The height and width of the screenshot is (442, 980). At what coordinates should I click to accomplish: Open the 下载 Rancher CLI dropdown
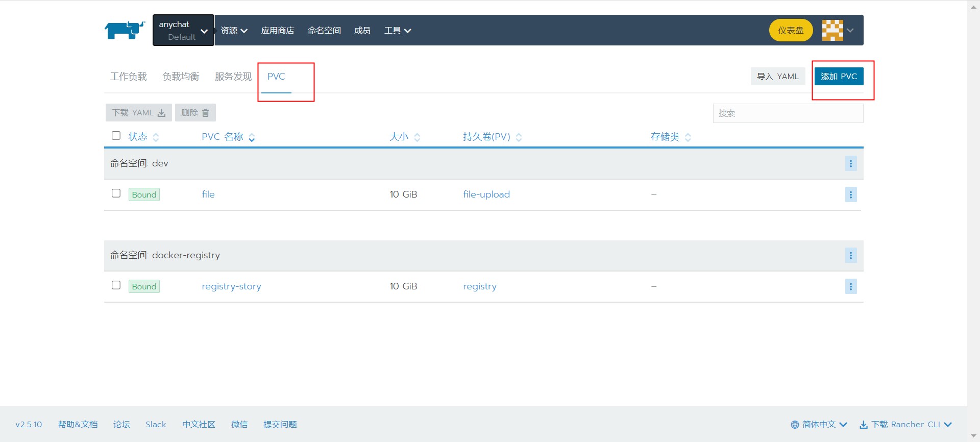[906, 425]
